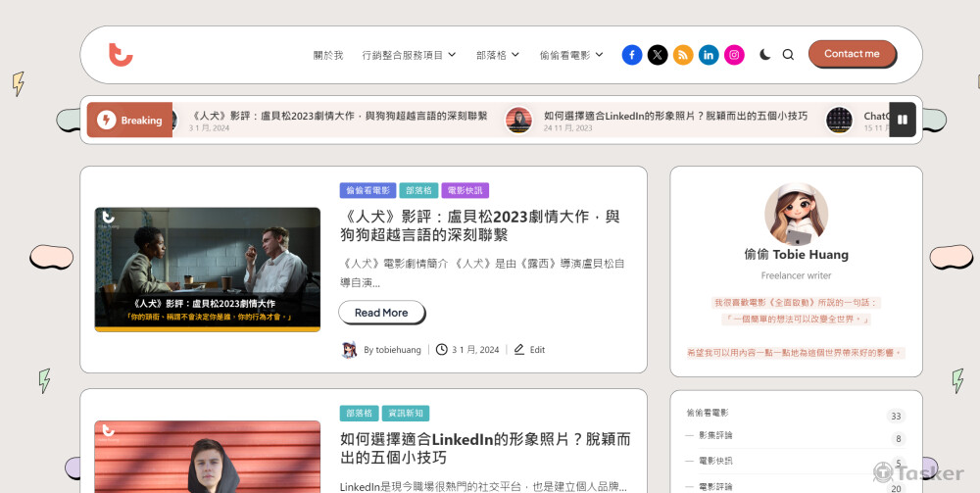Expand the 行銷整合服務項目 dropdown menu
980x493 pixels.
point(409,55)
